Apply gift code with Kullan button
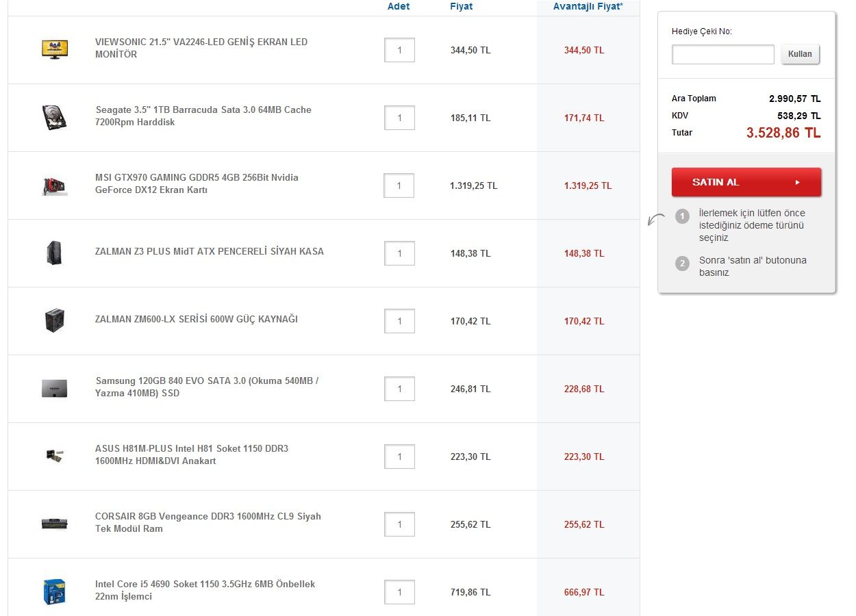Image resolution: width=856 pixels, height=616 pixels. tap(800, 54)
